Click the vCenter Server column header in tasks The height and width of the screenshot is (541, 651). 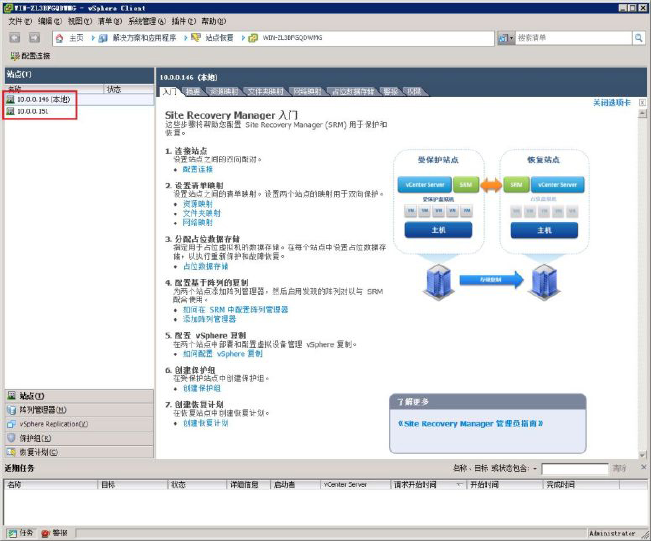tap(355, 485)
